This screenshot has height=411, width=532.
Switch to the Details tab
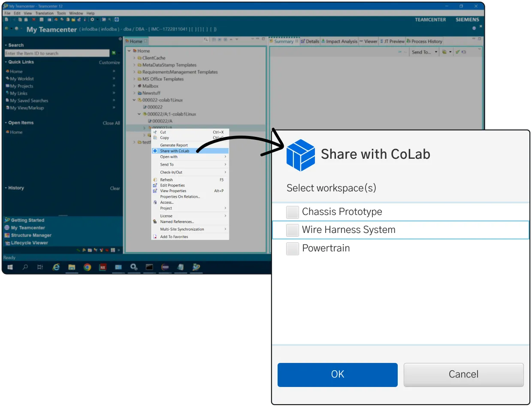tap(310, 41)
